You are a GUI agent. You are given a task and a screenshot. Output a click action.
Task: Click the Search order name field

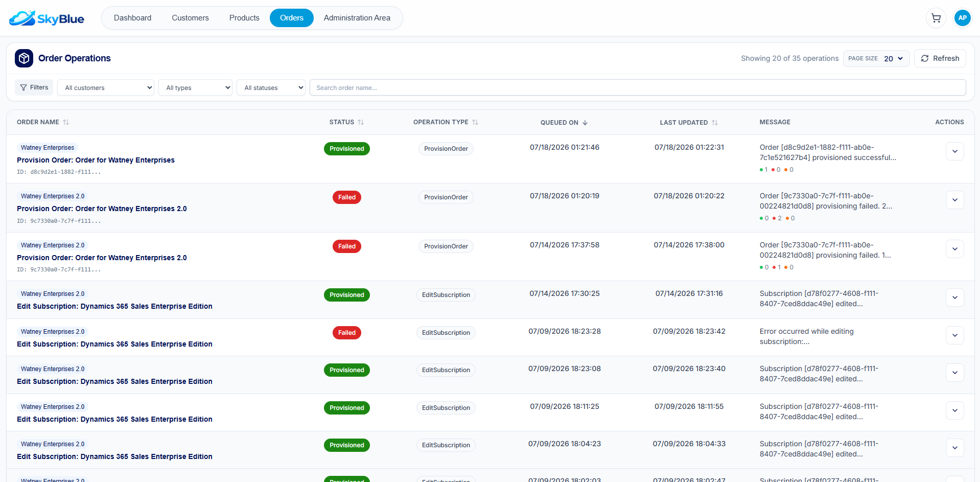(638, 87)
